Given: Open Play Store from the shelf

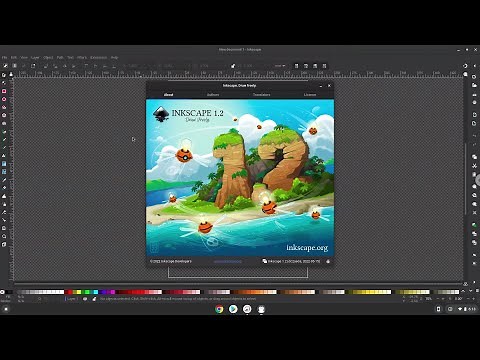Looking at the screenshot, I should pos(233,309).
